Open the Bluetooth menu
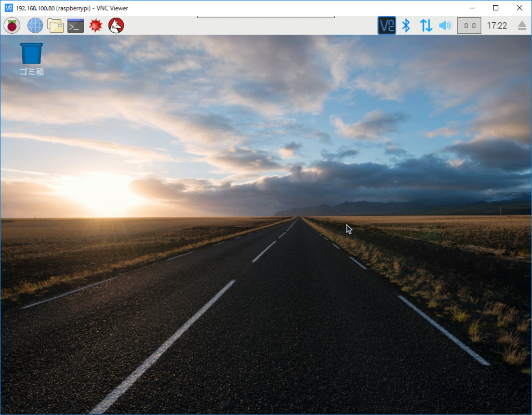Screen dimensions: 532x415 (x=406, y=25)
